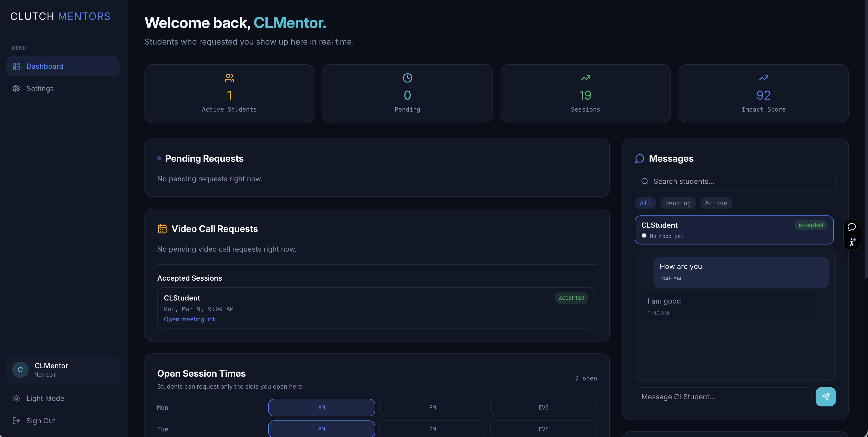Open Settings in the sidebar menu
The image size is (868, 437).
pyautogui.click(x=40, y=88)
